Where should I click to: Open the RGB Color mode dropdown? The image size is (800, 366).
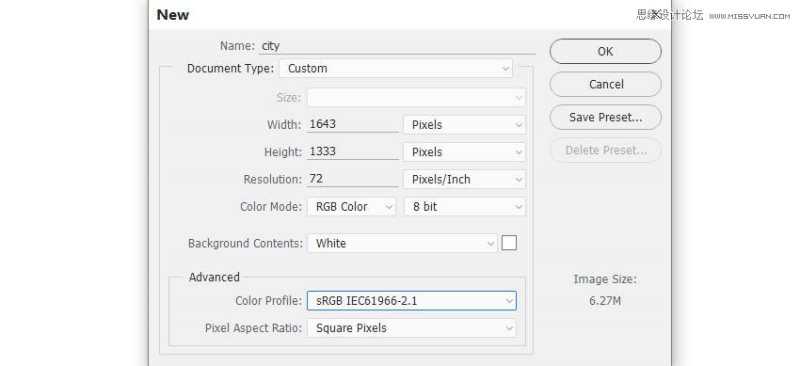(x=352, y=207)
